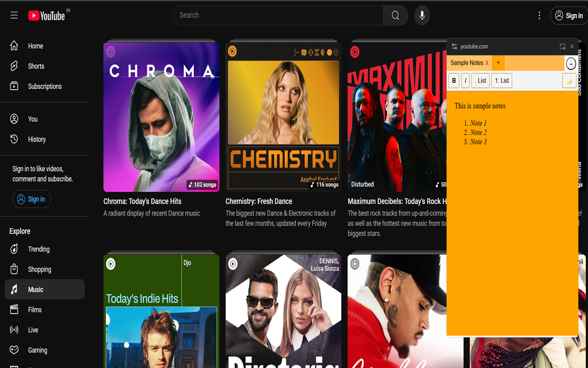
Task: Select Music under Explore
Action: coord(45,290)
